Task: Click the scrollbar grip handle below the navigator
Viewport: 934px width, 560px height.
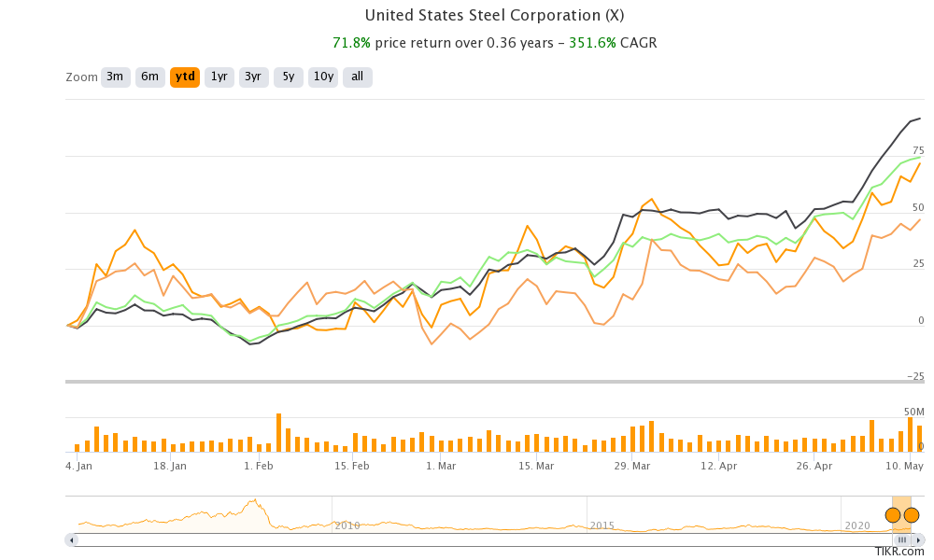Action: pos(901,539)
